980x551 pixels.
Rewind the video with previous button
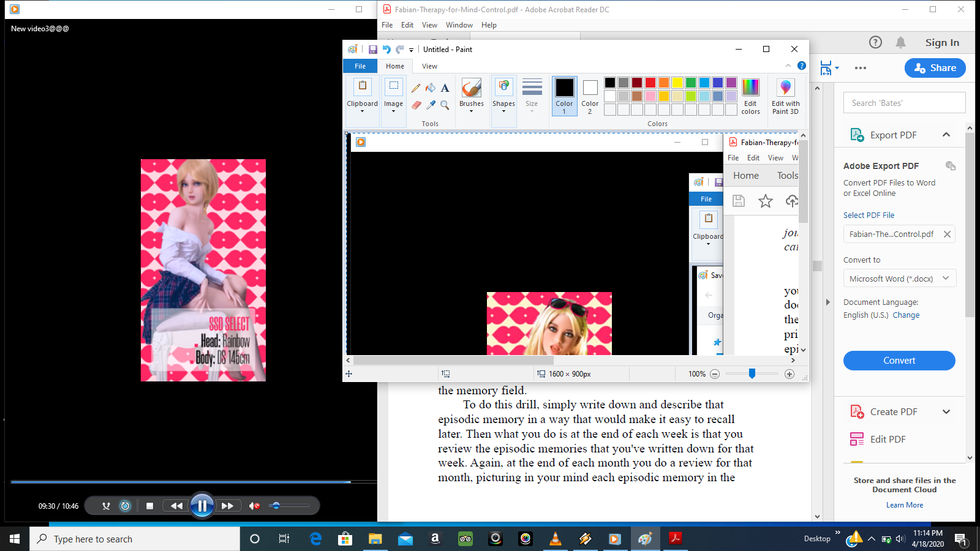[x=176, y=506]
